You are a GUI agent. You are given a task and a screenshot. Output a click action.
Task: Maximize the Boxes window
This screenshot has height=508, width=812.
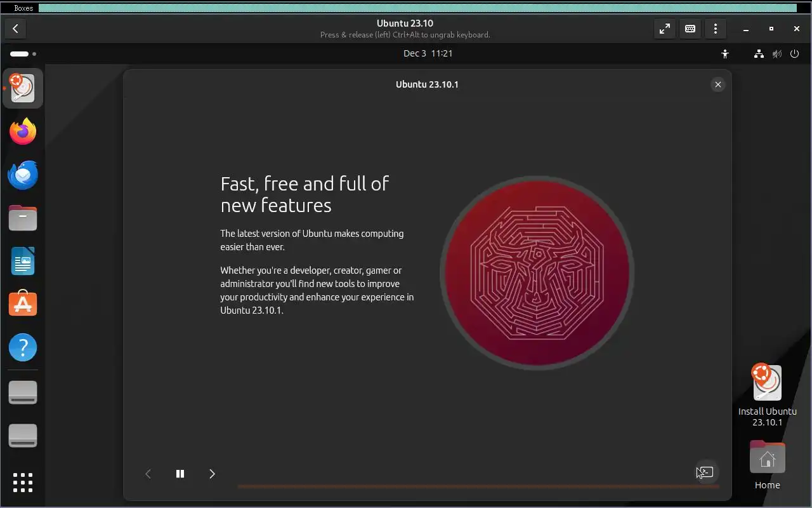(x=771, y=29)
